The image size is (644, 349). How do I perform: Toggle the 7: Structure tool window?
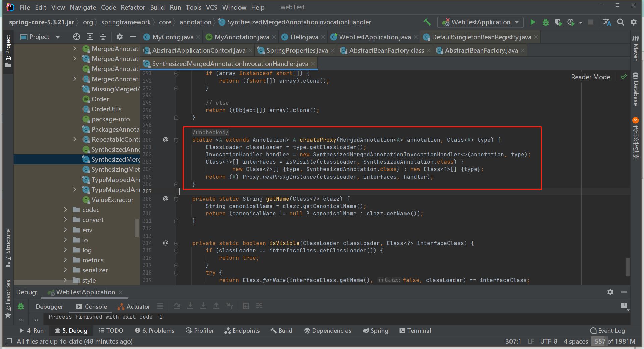tap(8, 248)
